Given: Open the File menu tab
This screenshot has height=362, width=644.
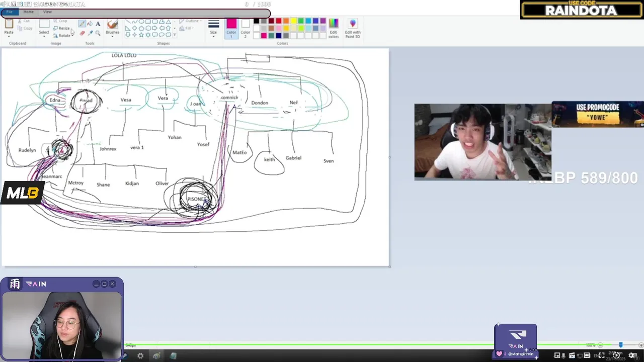Looking at the screenshot, I should coord(10,12).
